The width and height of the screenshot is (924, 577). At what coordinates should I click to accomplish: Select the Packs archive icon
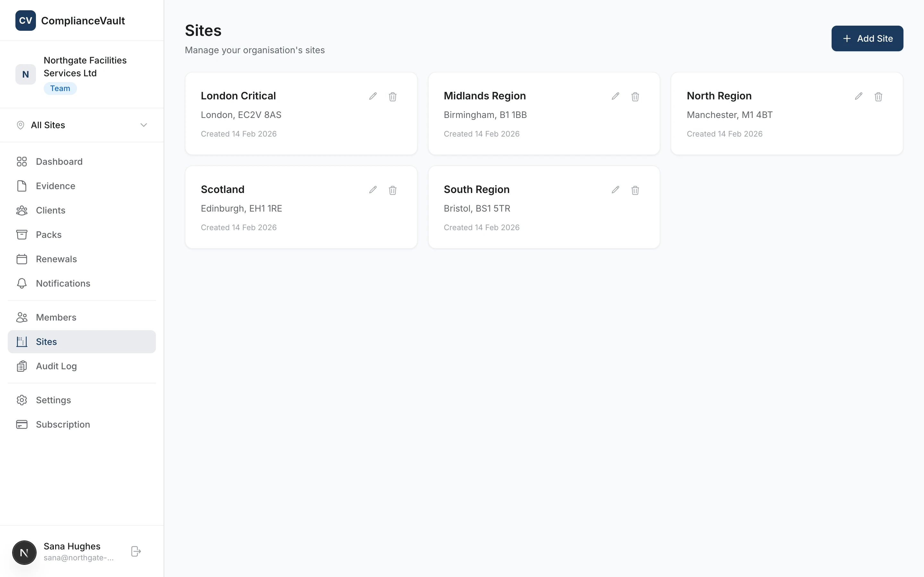point(21,234)
